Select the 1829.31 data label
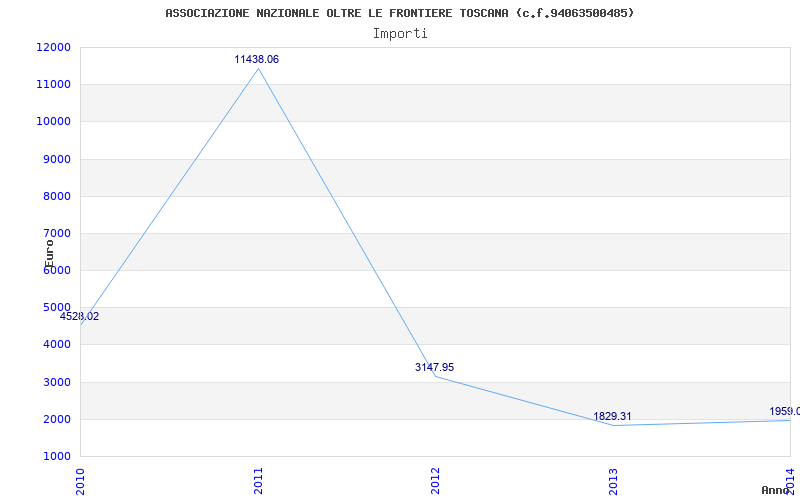This screenshot has height=500, width=800. coord(612,416)
